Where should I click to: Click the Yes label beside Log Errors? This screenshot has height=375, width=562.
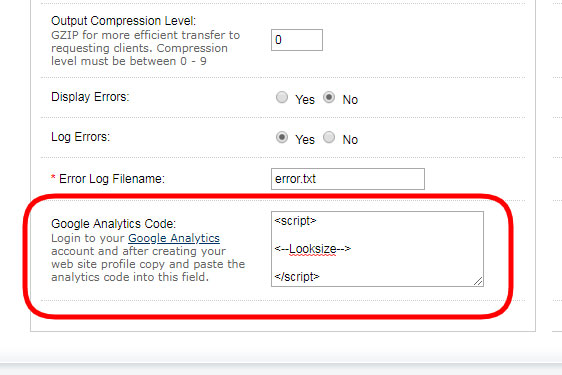[305, 140]
